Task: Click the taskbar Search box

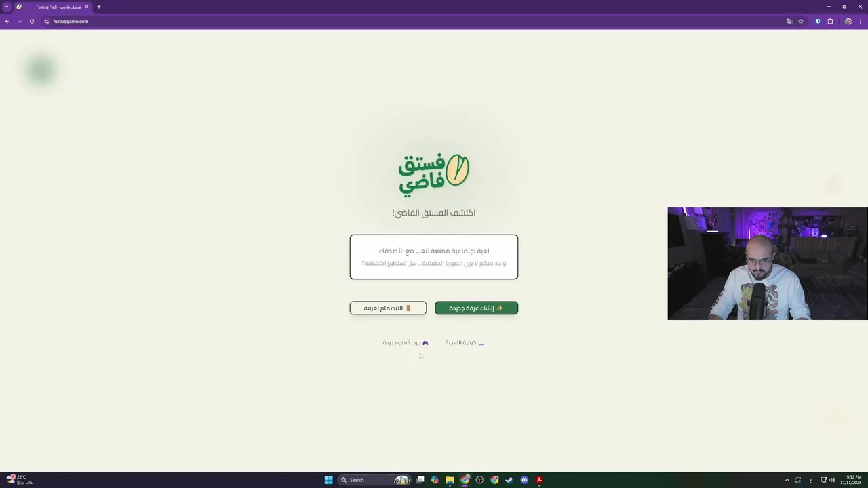Action: click(x=375, y=480)
